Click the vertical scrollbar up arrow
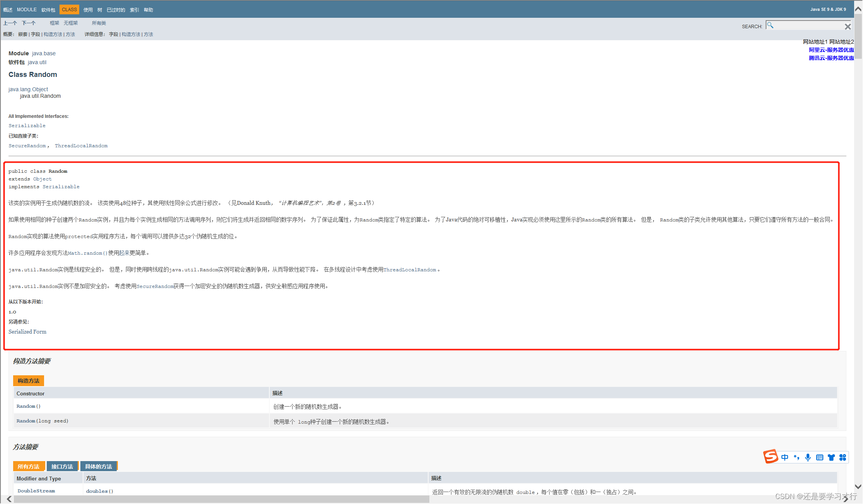The image size is (863, 504). point(858,9)
